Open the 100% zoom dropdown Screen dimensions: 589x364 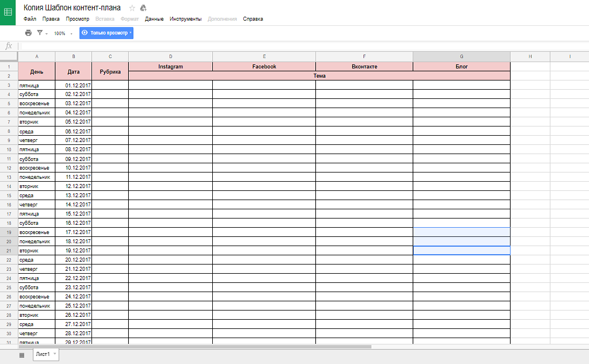click(63, 33)
